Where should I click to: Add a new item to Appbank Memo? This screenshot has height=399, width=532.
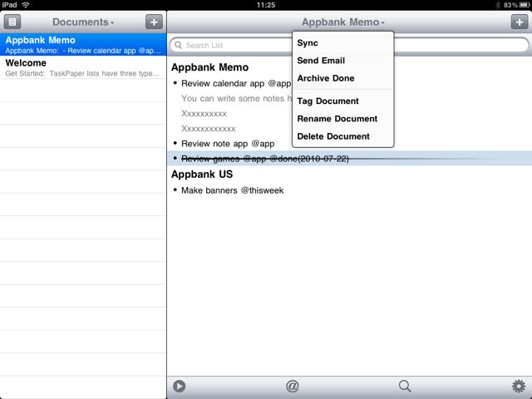click(x=520, y=22)
